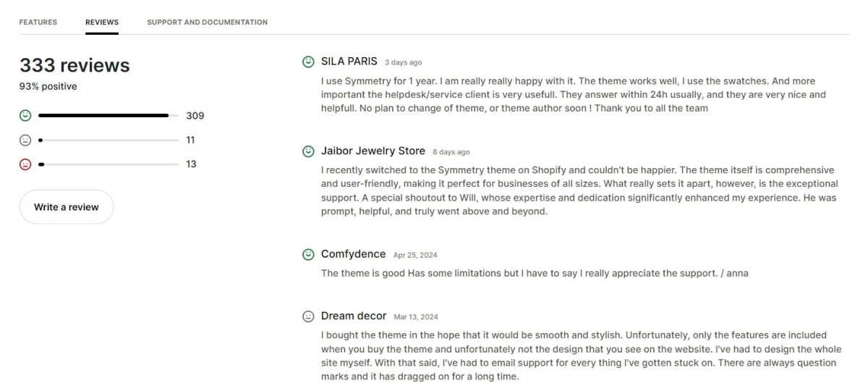Click the SILA PARIS reviewer name
The height and width of the screenshot is (388, 868).
349,62
